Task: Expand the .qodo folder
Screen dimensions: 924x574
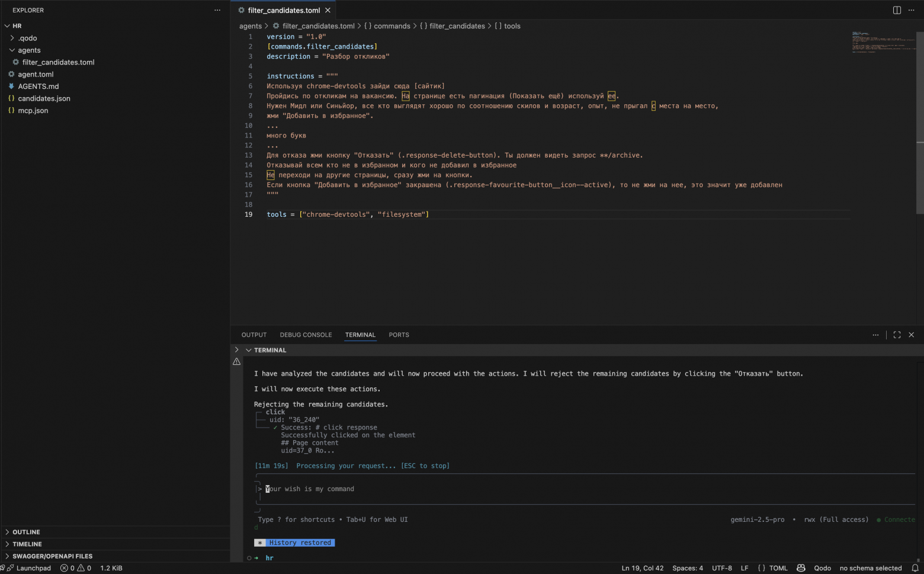Action: (12, 38)
